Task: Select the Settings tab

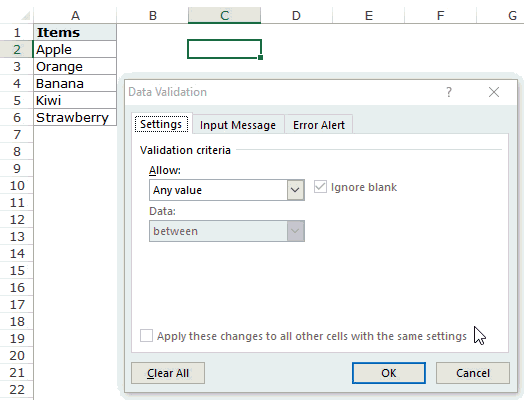Action: [161, 124]
